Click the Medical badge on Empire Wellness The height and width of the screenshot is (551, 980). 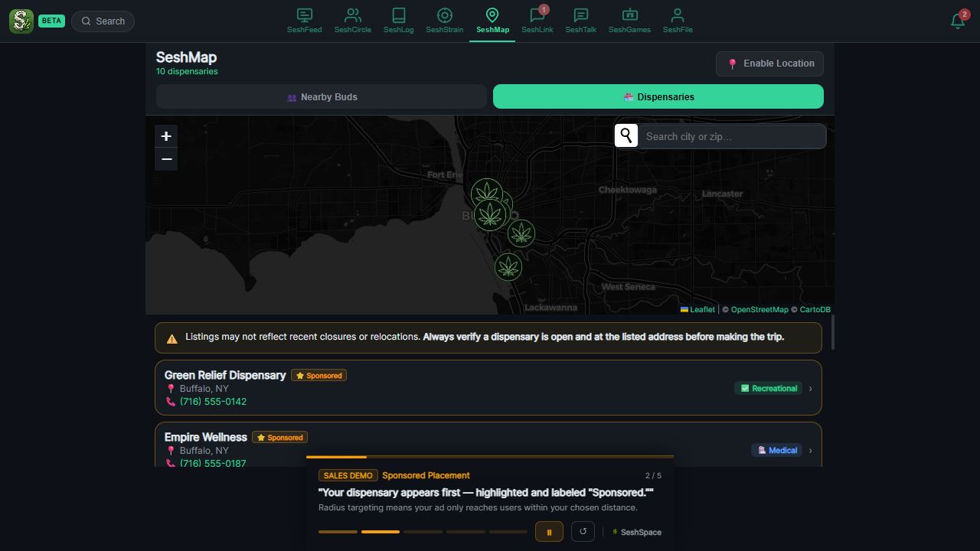pos(776,450)
